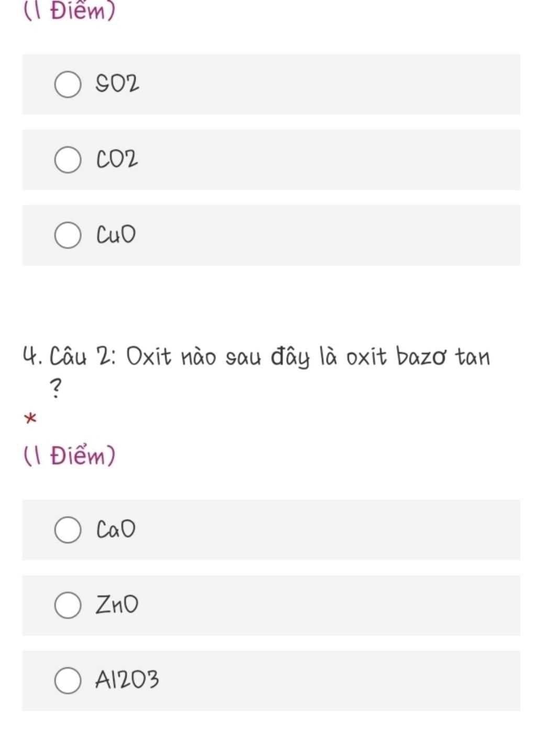Select the SO2 radio button
The width and height of the screenshot is (536, 756).
click(x=68, y=84)
